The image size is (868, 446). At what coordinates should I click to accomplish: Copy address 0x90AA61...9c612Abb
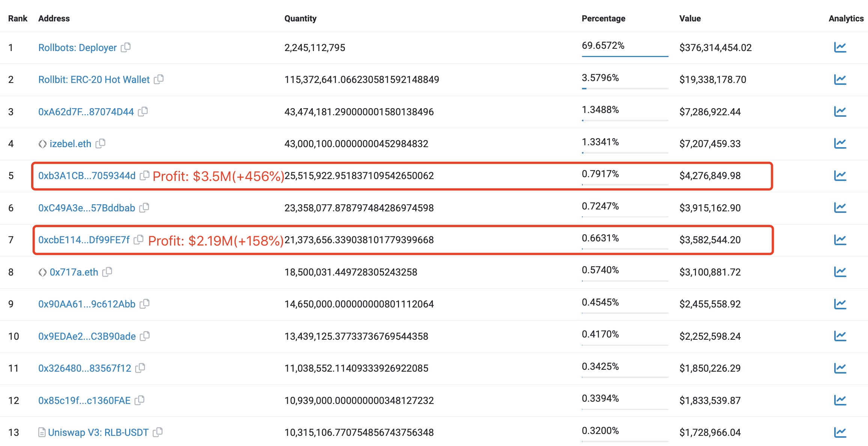point(146,304)
